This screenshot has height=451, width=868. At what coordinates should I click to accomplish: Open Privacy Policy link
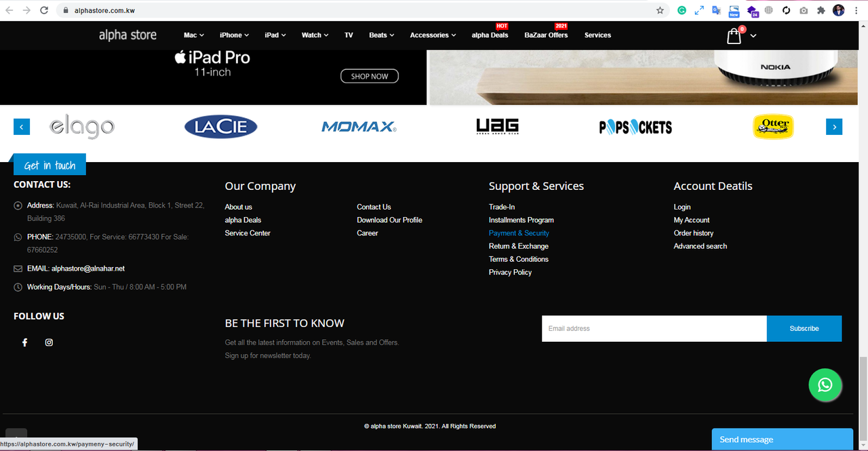(x=510, y=272)
